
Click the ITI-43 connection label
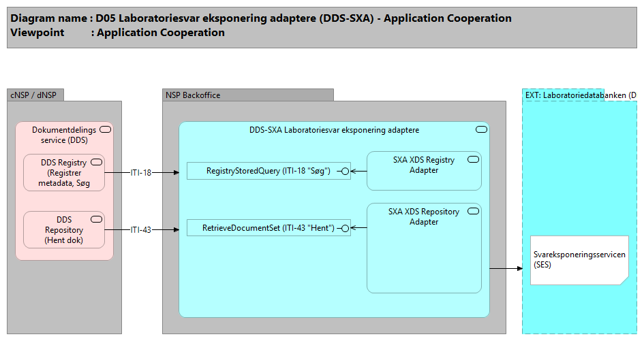point(140,230)
